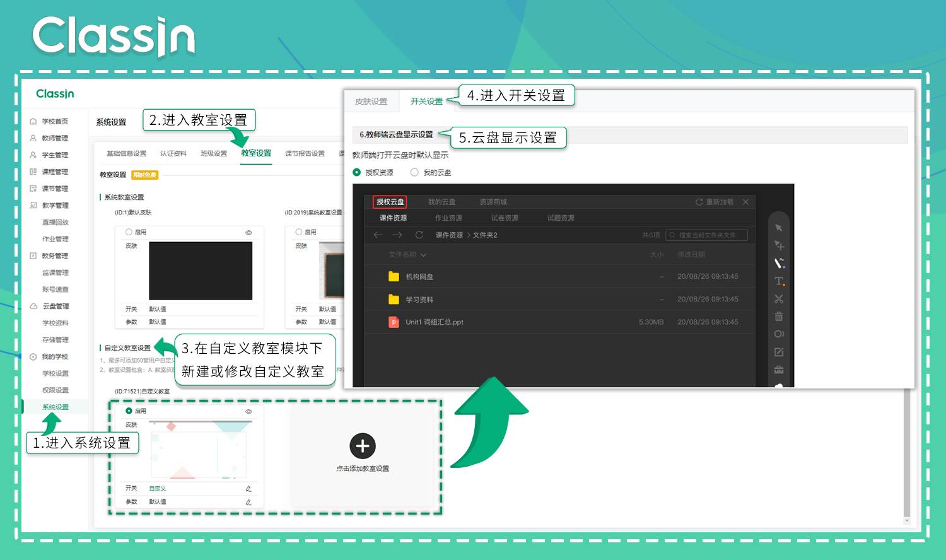
Task: Open 直播回放 in sidebar
Action: pyautogui.click(x=55, y=222)
